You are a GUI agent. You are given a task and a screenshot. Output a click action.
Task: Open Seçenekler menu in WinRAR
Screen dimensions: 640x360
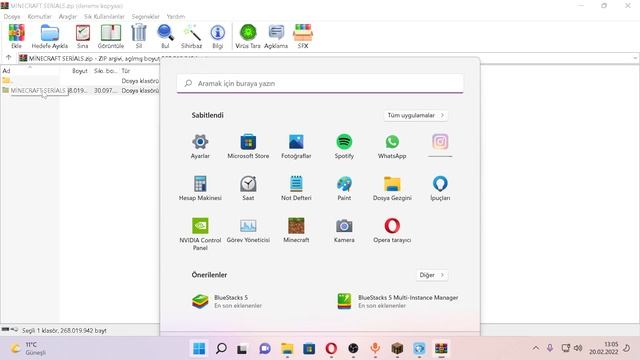coord(145,16)
